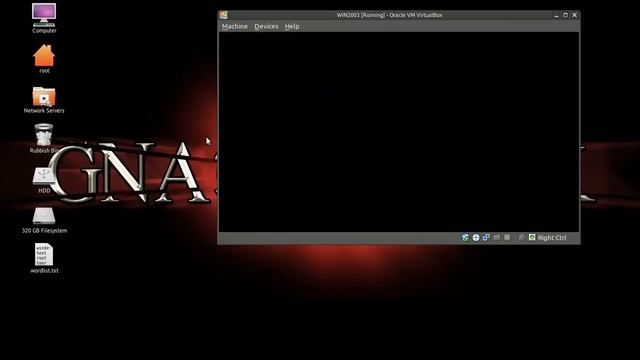640x360 pixels.
Task: Click the VirtualBox icon in the title bar
Action: 224,15
